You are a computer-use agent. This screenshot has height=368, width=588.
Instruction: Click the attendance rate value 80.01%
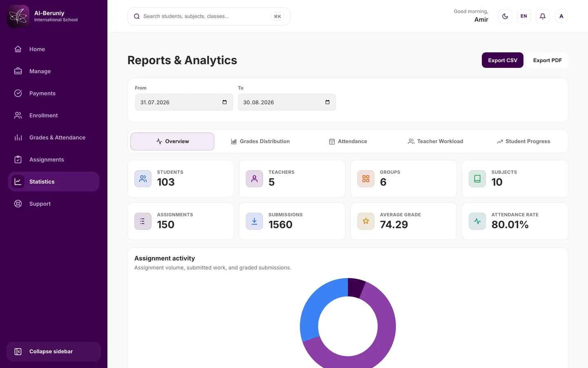[510, 224]
